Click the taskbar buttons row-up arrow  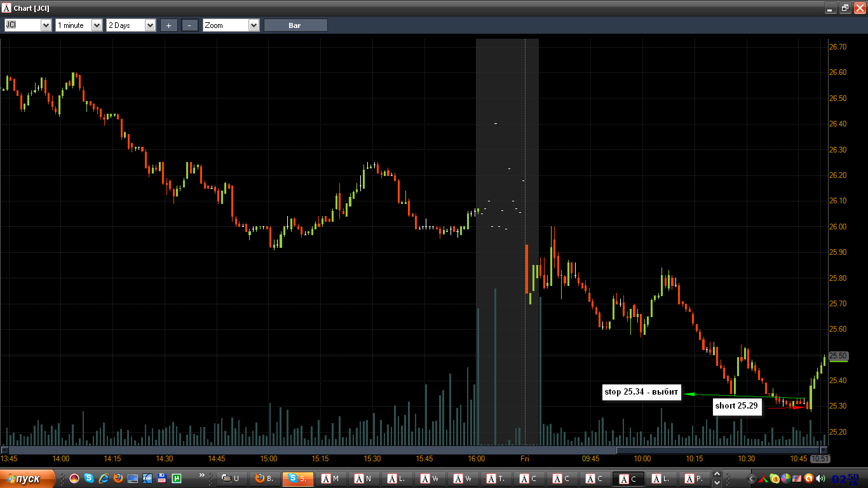click(717, 474)
